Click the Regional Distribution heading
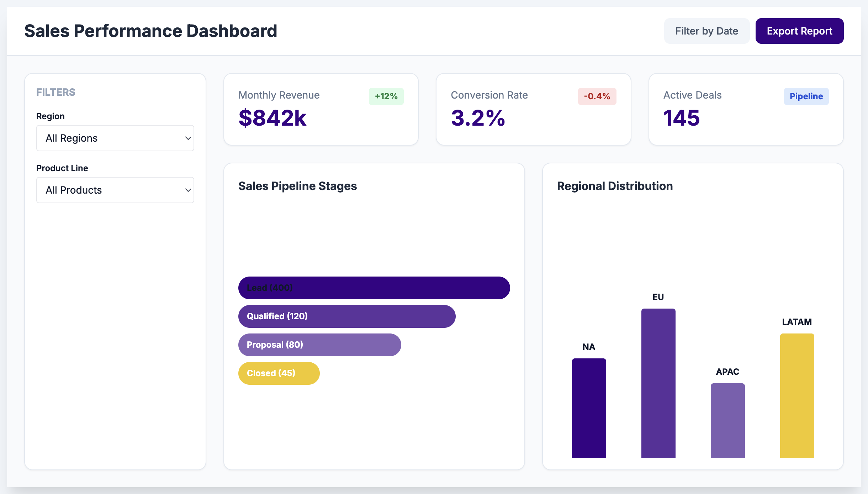Screen dimensions: 868x494 (x=615, y=186)
